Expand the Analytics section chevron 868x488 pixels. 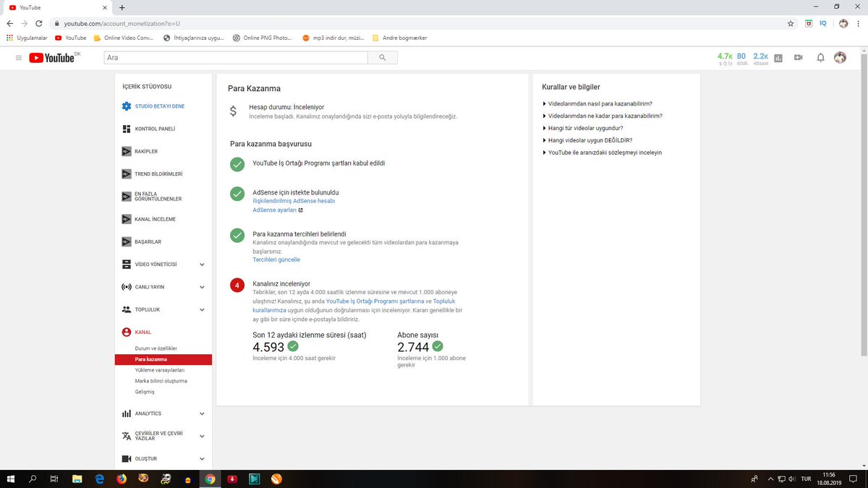(202, 414)
